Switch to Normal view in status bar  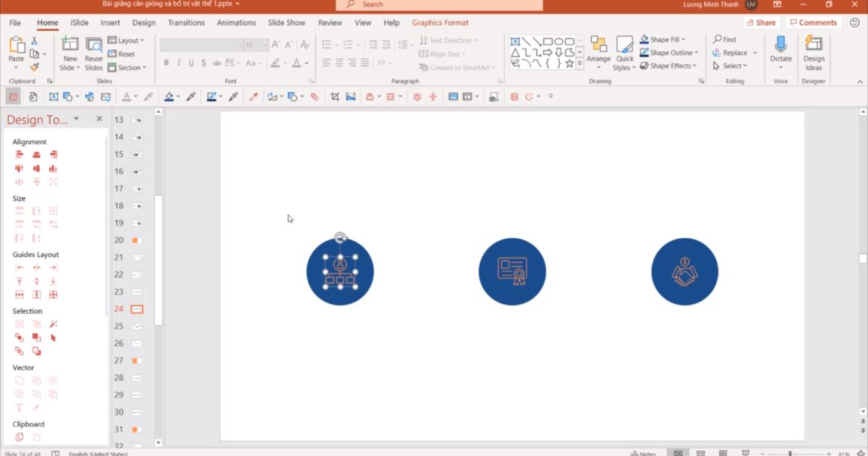[678, 453]
